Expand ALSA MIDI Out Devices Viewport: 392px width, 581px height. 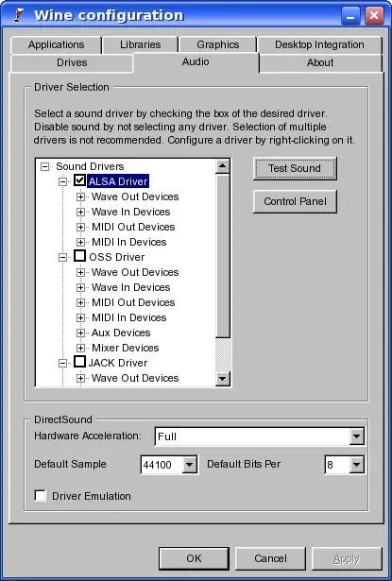(80, 227)
